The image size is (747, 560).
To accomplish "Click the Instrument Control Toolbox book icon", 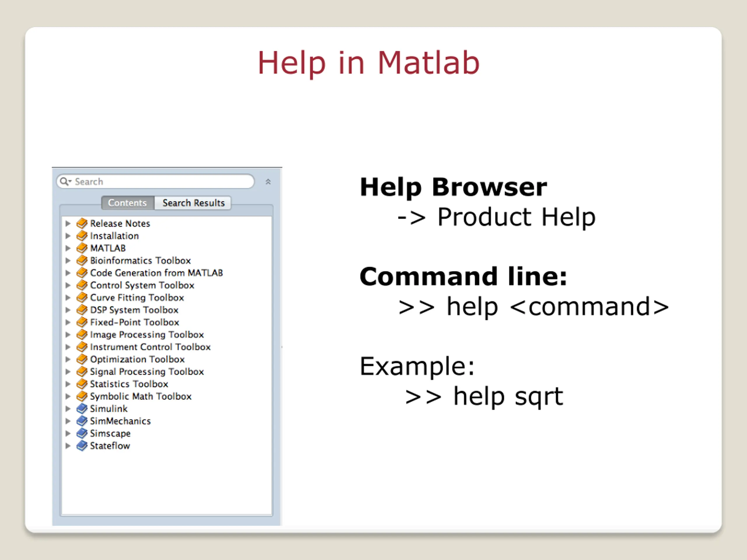I will [x=82, y=347].
